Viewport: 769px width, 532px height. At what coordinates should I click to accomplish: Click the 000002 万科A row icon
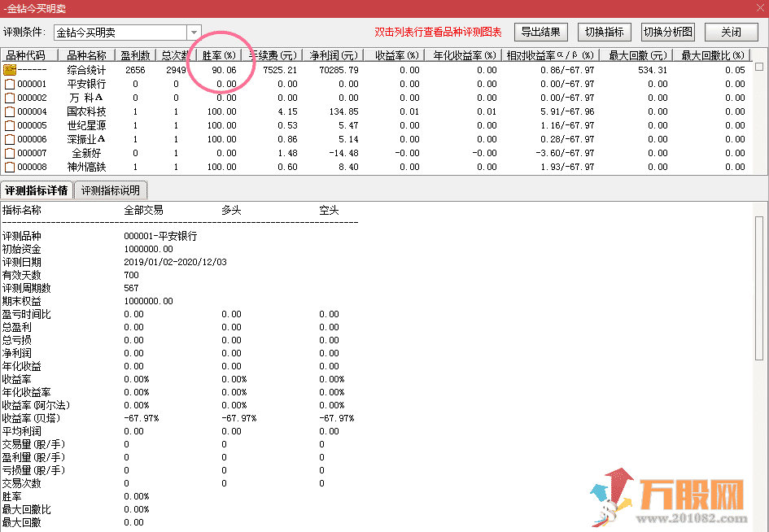tap(9, 98)
